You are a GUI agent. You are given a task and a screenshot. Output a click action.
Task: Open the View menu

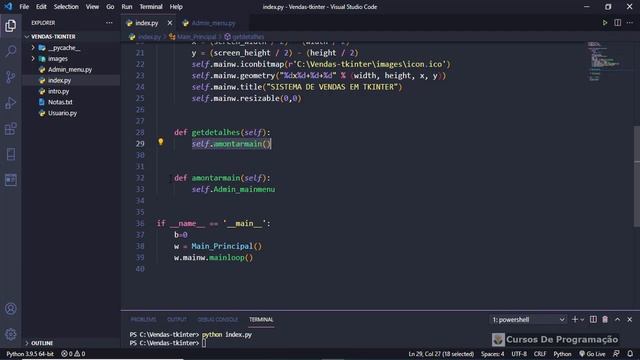click(92, 7)
